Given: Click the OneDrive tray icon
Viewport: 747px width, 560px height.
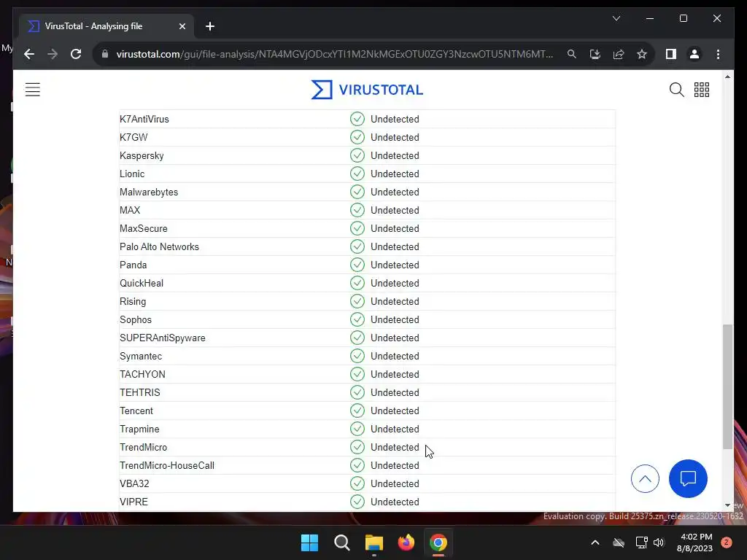Looking at the screenshot, I should [619, 542].
